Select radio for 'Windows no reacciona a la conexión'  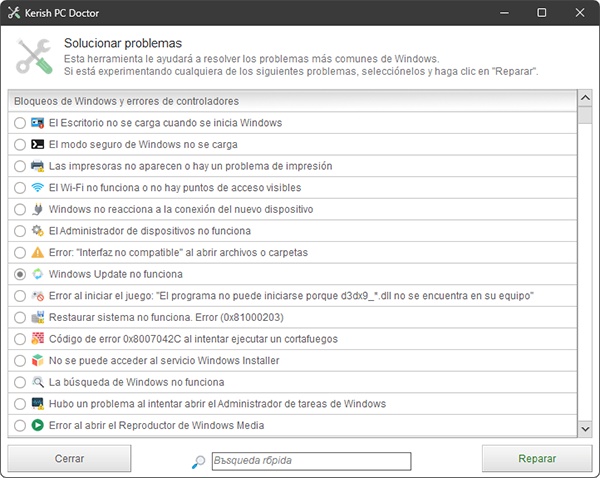click(x=20, y=209)
